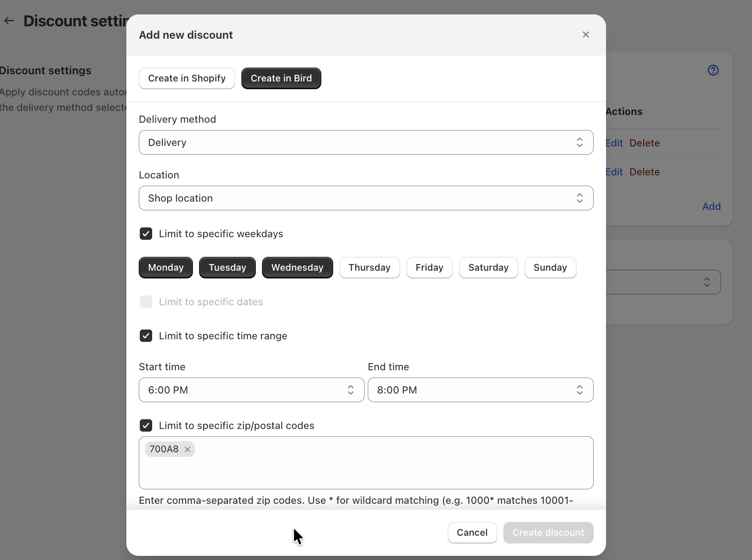Click the Add link in background panel
752x560 pixels.
(x=711, y=206)
